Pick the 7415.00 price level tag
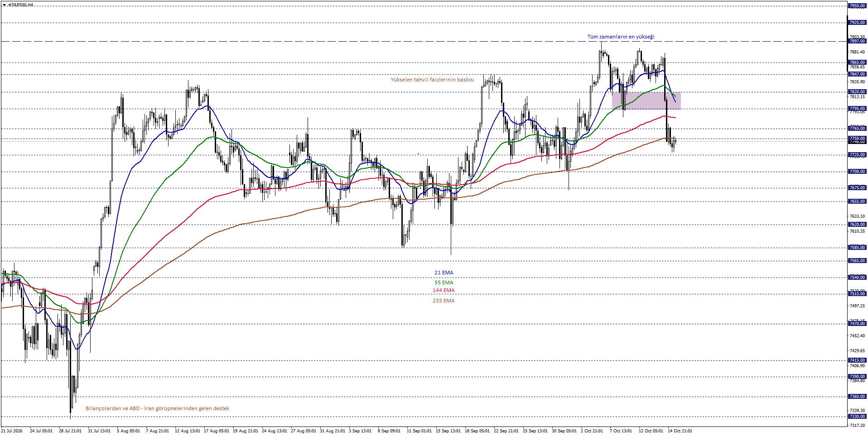 point(857,360)
